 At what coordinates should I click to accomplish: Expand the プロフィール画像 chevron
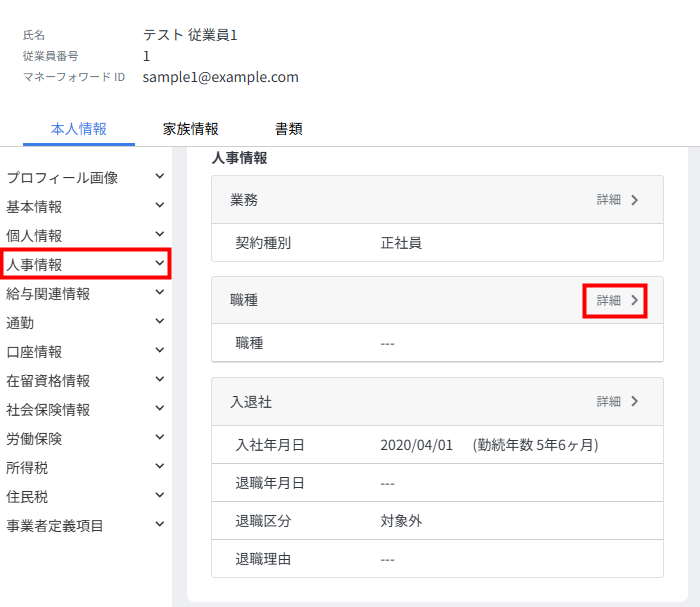[x=160, y=177]
